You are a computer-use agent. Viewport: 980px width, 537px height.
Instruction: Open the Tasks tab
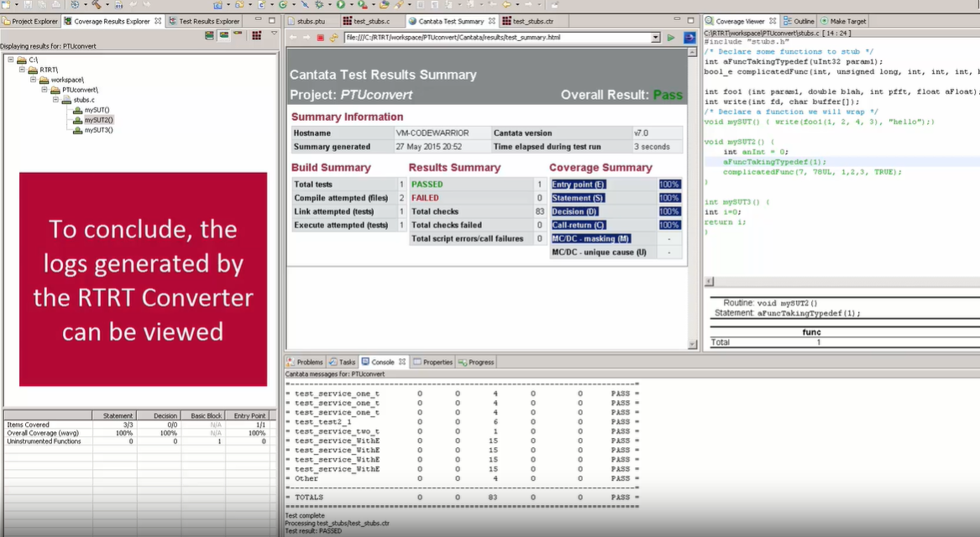(x=343, y=362)
